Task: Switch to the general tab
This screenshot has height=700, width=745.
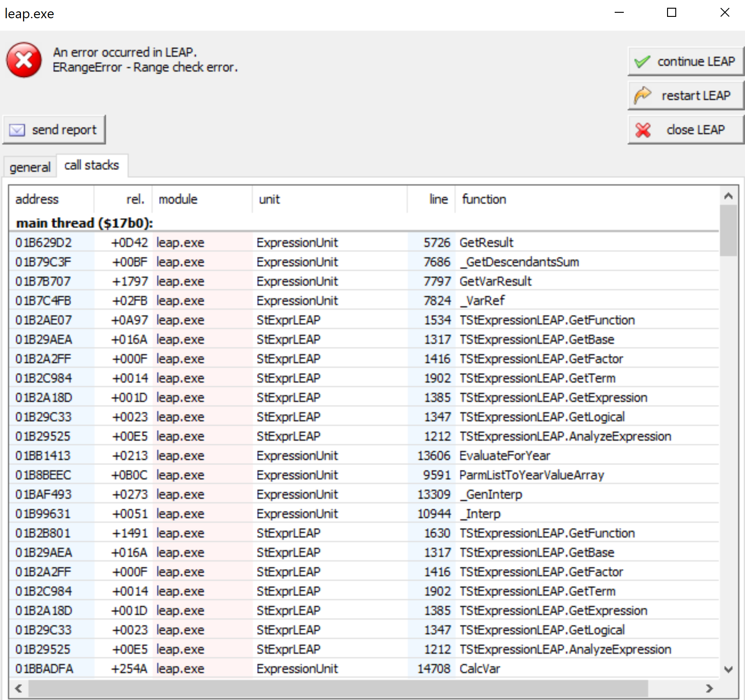Action: point(30,167)
